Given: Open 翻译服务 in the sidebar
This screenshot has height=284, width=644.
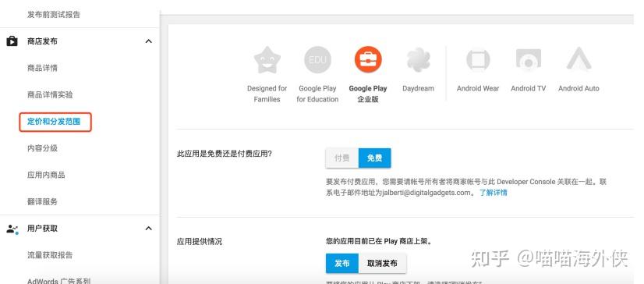Looking at the screenshot, I should tap(42, 202).
